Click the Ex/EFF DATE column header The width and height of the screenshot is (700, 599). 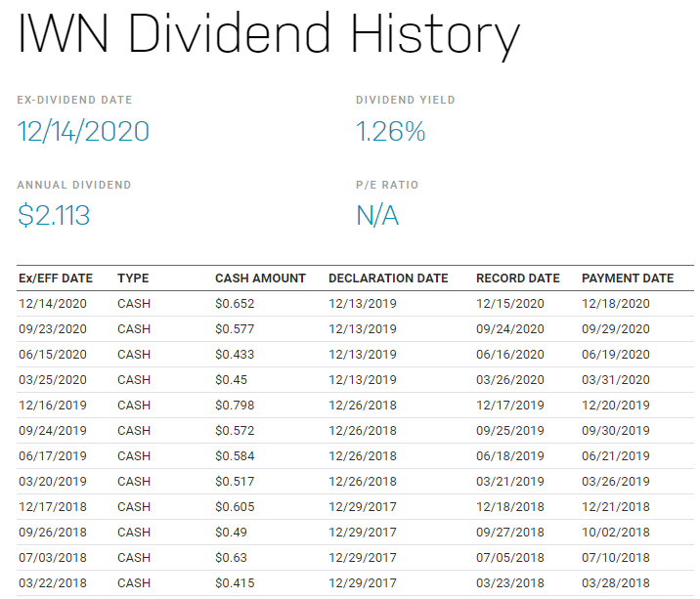pyautogui.click(x=56, y=278)
